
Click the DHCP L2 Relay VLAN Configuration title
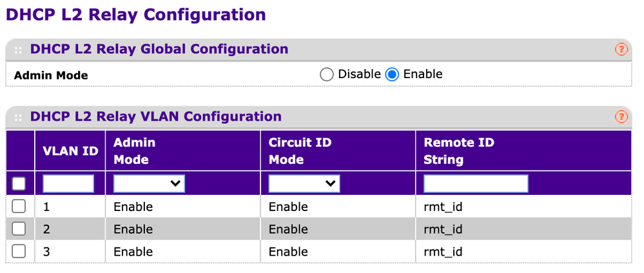pyautogui.click(x=155, y=116)
